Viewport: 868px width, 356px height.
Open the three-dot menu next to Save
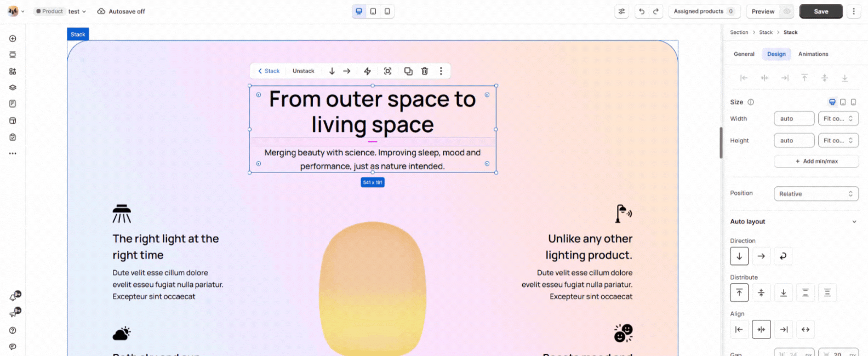click(853, 12)
